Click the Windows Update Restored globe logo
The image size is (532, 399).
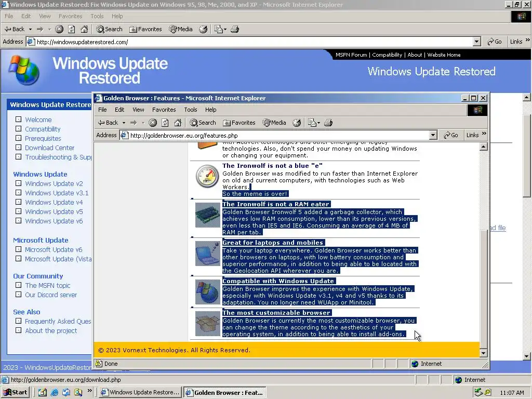pos(24,70)
